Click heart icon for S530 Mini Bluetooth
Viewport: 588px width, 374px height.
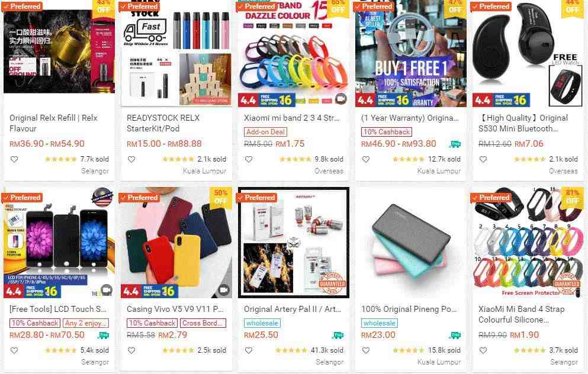click(483, 159)
